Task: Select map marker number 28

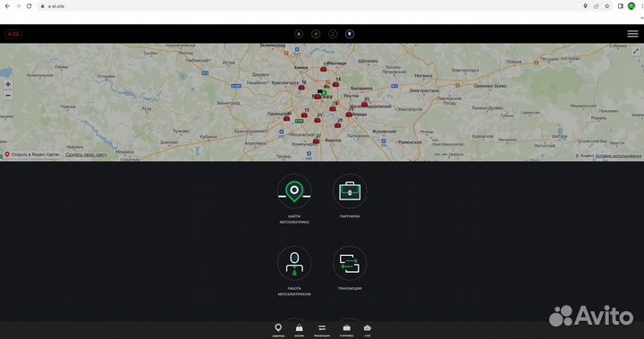Action: coord(337,125)
